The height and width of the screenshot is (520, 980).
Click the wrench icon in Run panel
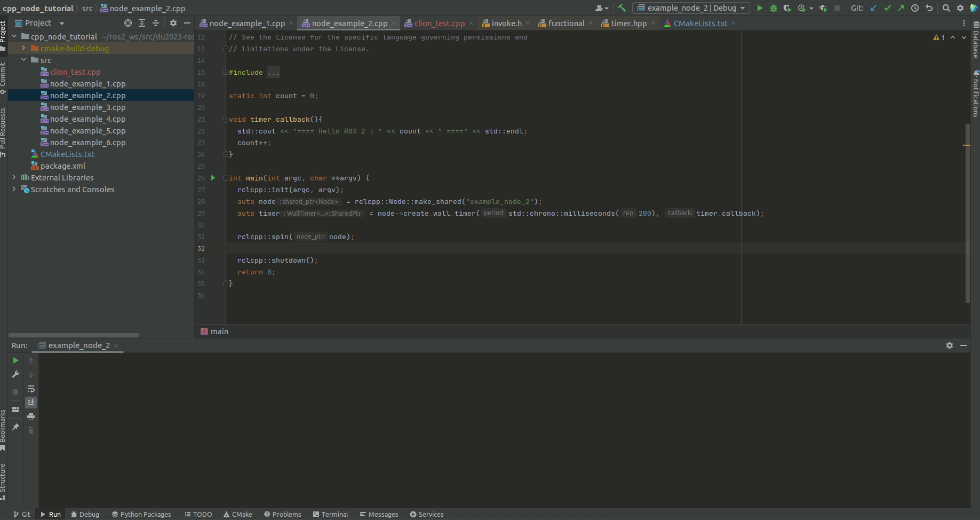pos(15,374)
